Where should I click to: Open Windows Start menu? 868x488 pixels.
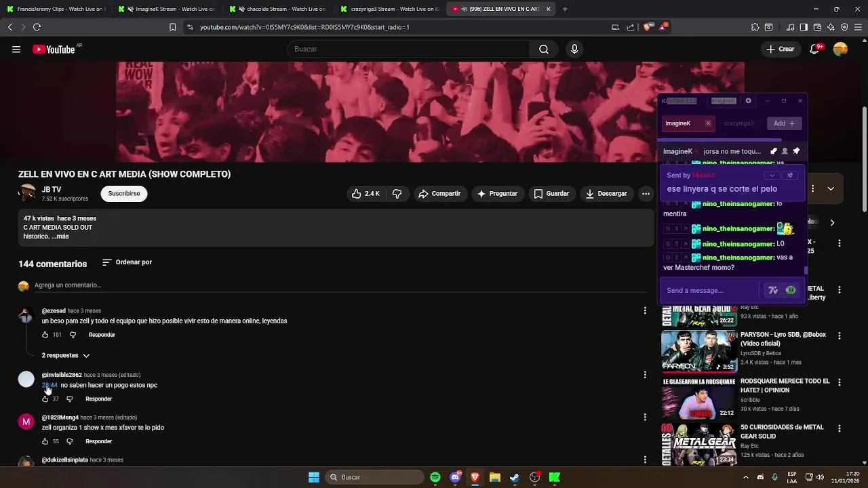[314, 477]
